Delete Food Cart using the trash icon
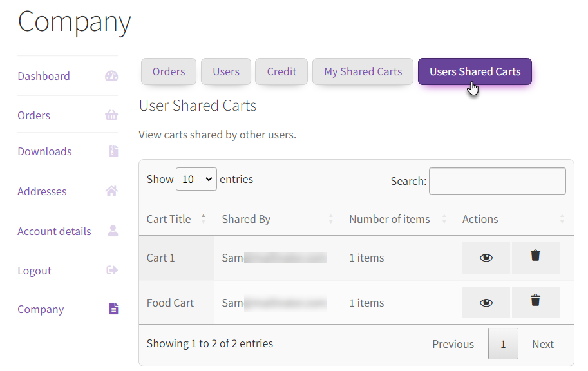The image size is (588, 371). tap(535, 302)
